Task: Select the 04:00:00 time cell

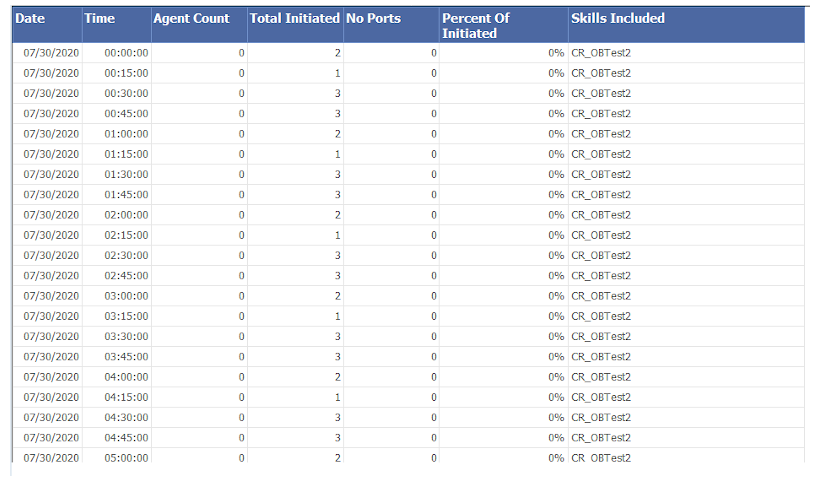Action: point(117,377)
